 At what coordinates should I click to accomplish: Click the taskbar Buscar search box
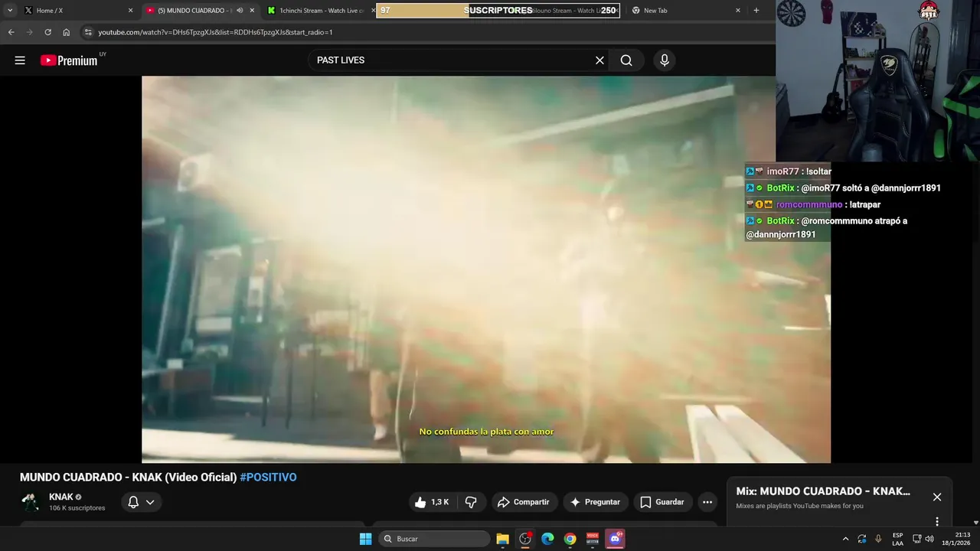[x=435, y=539]
